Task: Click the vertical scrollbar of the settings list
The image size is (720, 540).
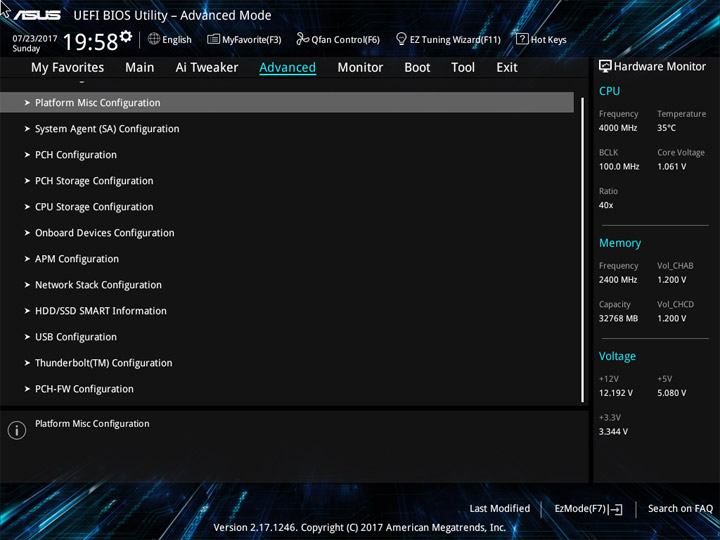Action: click(583, 249)
